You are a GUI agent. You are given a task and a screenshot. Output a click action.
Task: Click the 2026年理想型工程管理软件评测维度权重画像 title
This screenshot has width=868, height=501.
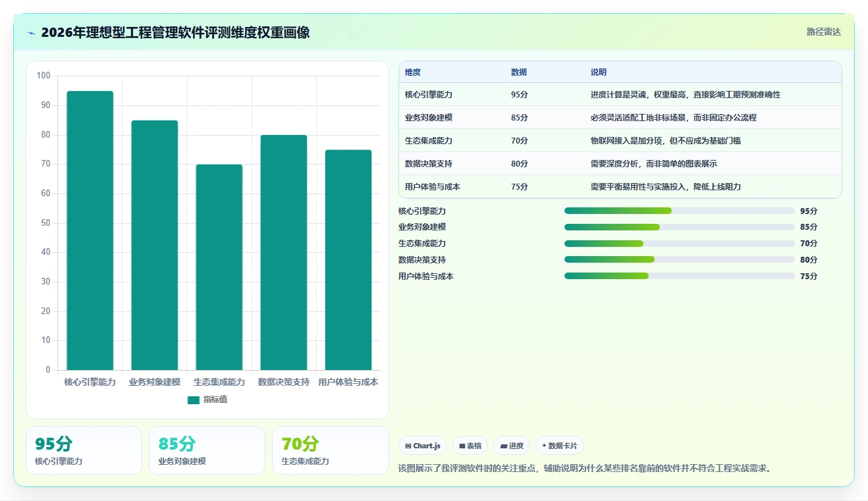pyautogui.click(x=175, y=32)
